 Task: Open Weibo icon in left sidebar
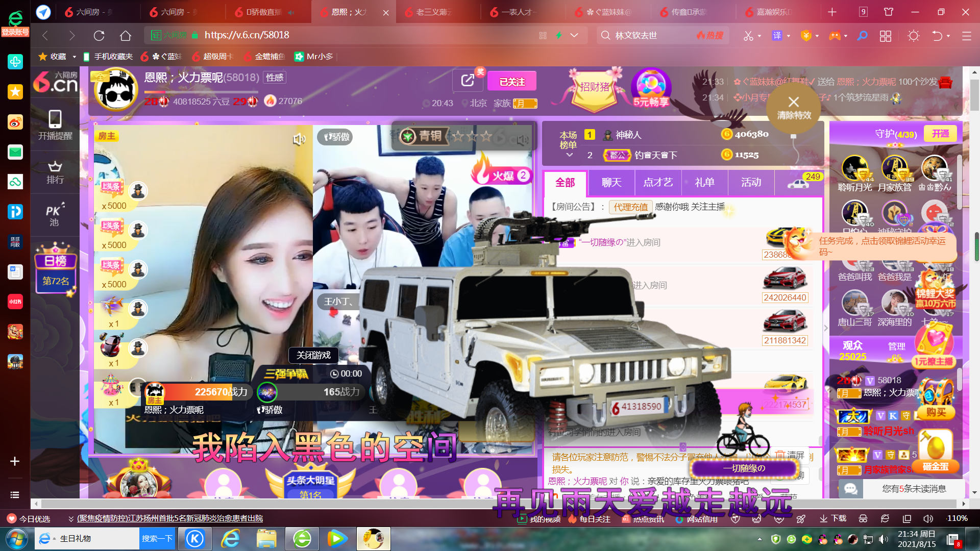[x=15, y=122]
